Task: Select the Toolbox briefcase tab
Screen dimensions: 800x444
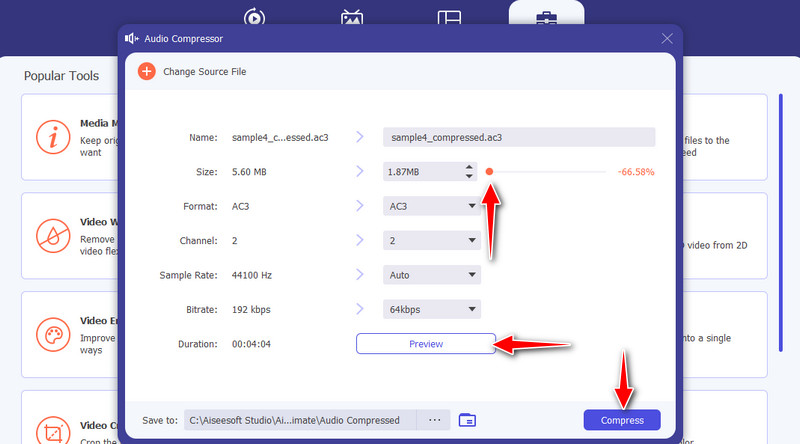Action: (546, 17)
